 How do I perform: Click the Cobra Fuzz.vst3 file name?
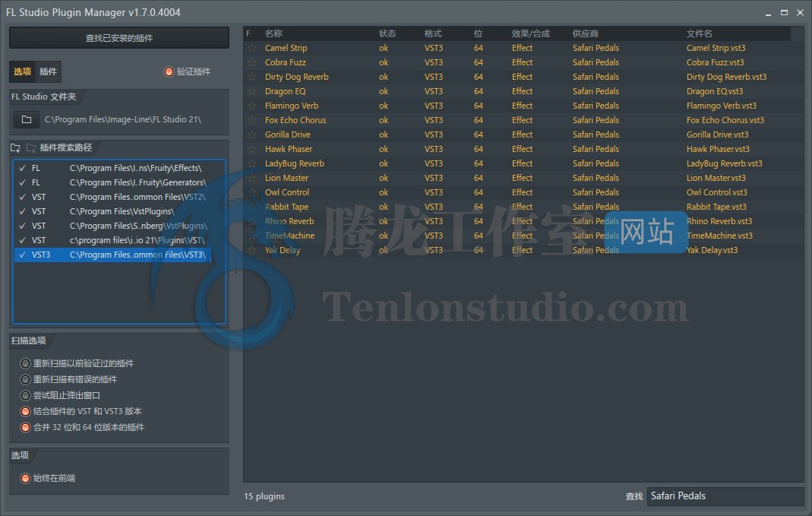coord(716,62)
